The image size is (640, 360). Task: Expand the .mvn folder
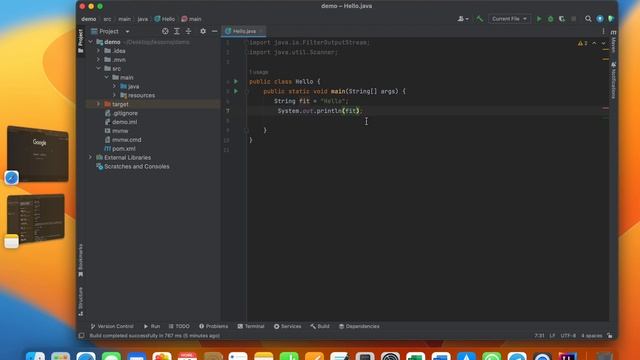tap(98, 60)
